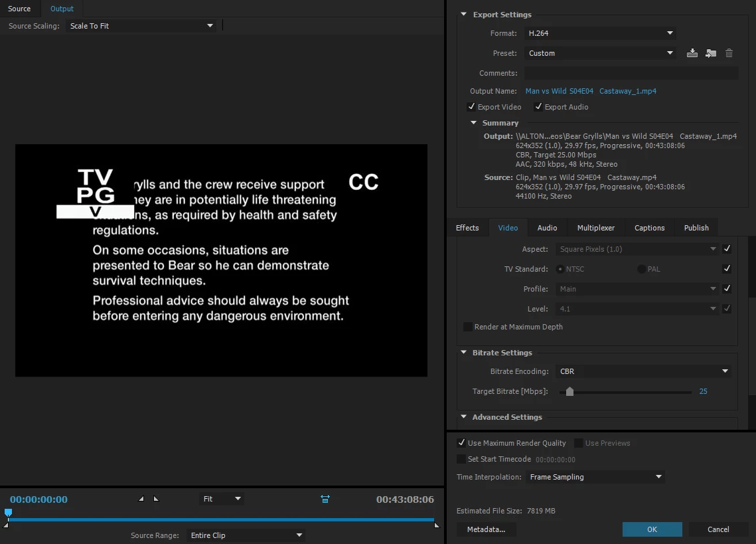Switch to the Output tab

(62, 9)
